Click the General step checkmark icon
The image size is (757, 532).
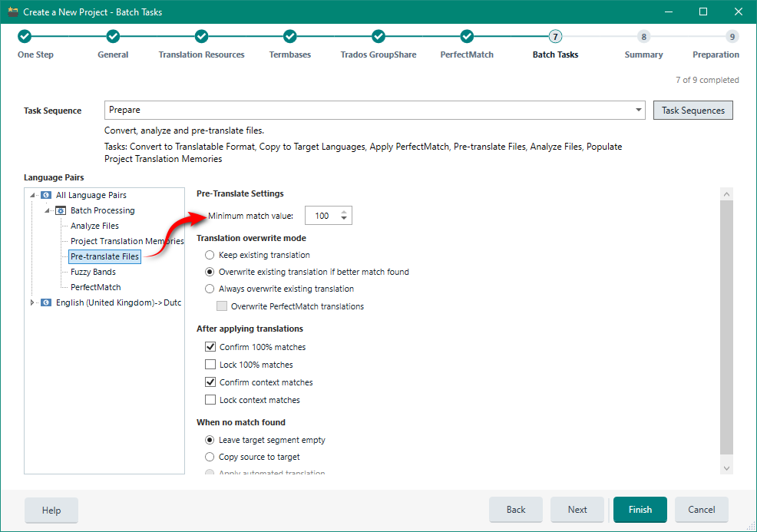click(112, 36)
